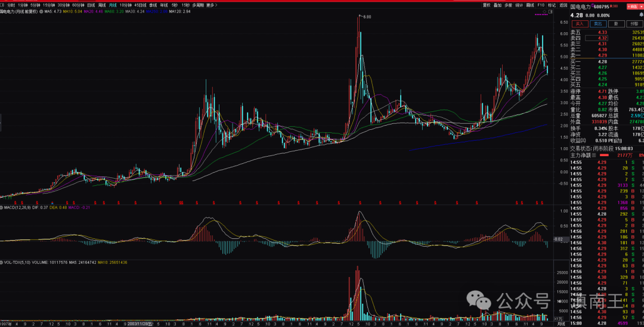
Task: Click the 统计 statistics toolbar button
Action: tap(519, 5)
